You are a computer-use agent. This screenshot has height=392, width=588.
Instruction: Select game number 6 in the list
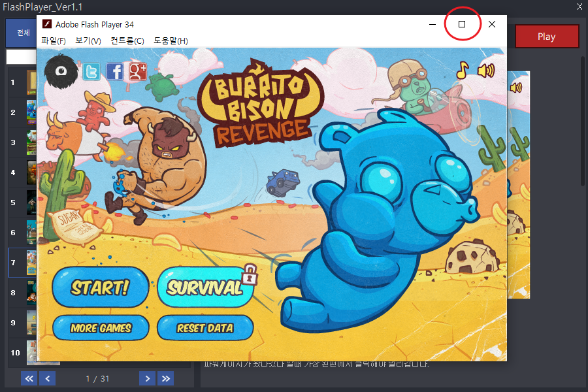click(22, 232)
